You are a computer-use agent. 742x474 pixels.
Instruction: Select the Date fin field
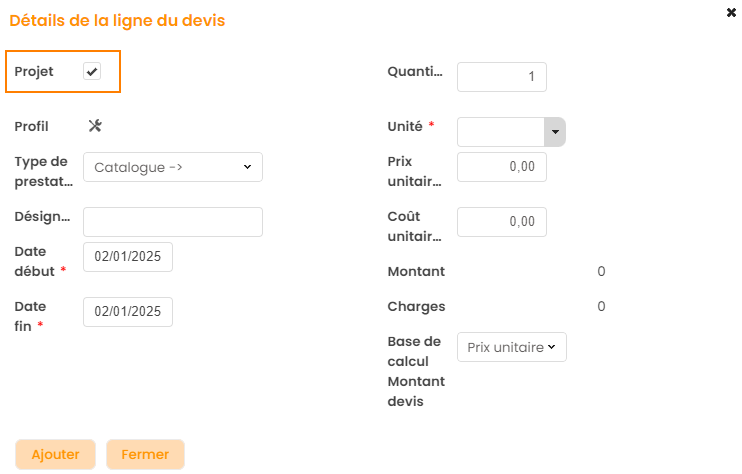(x=128, y=312)
